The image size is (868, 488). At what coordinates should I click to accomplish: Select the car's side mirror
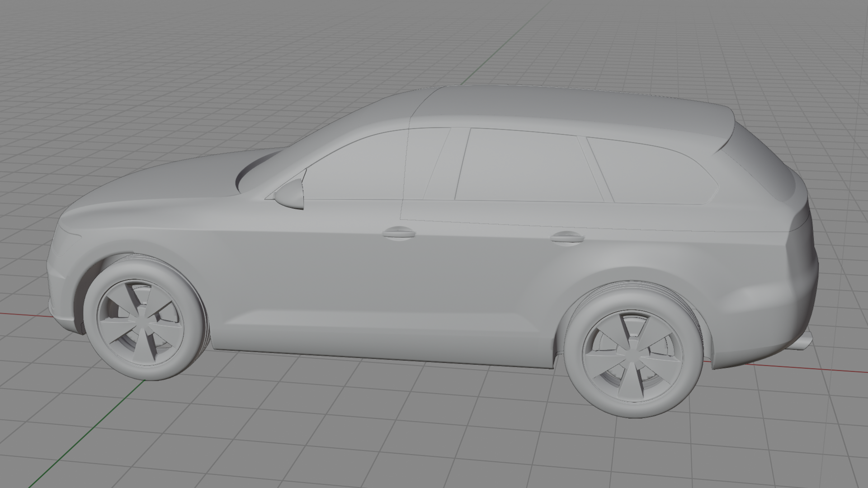coord(290,194)
